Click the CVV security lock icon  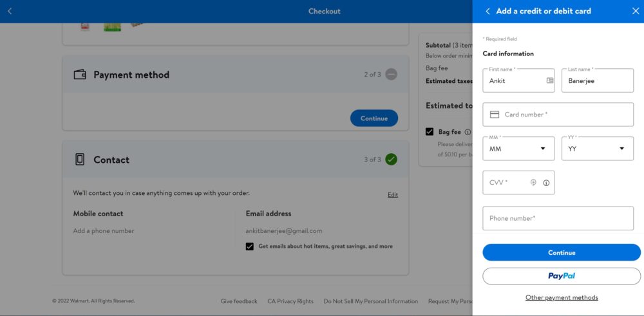tap(533, 183)
